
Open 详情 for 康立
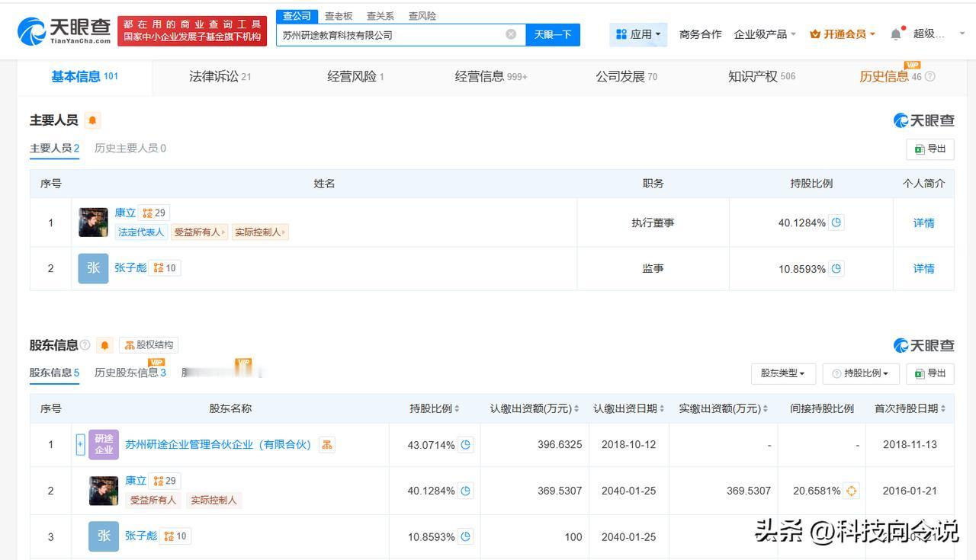coord(923,223)
